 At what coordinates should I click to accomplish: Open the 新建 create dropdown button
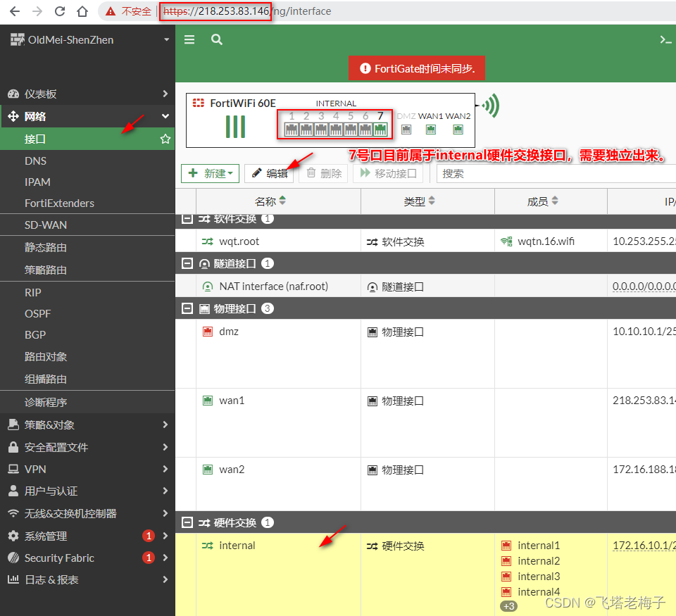tap(210, 173)
